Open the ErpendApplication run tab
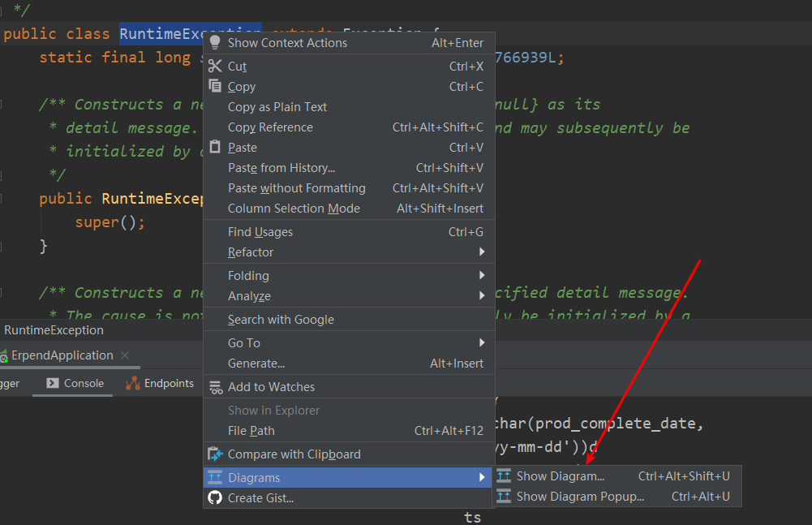 [62, 355]
